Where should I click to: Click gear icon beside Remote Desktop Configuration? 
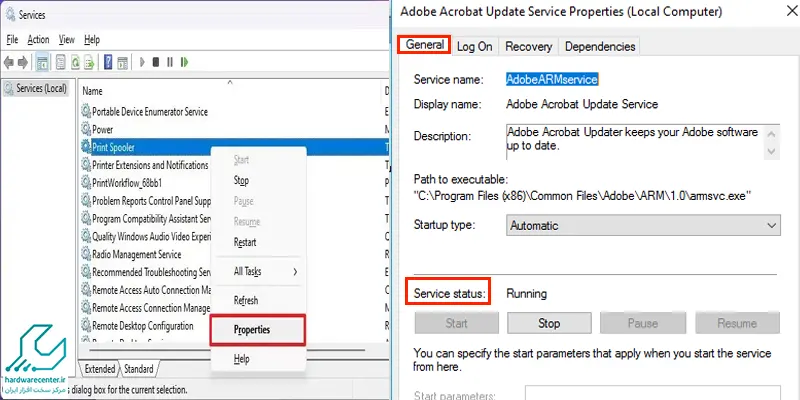pyautogui.click(x=86, y=326)
